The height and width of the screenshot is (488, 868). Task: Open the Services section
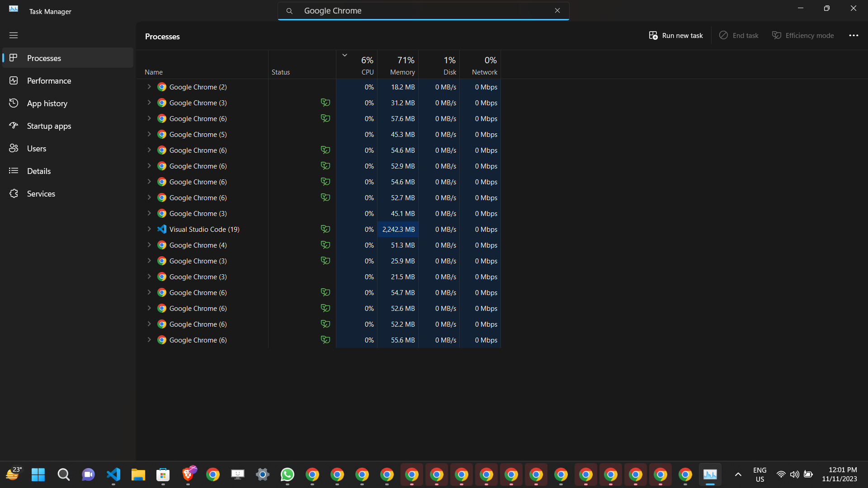coord(41,193)
